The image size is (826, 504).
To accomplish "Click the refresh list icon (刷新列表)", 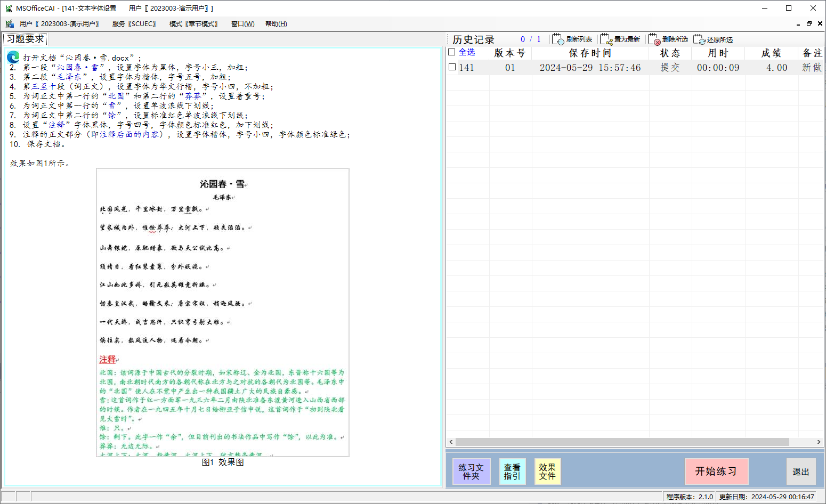I will [558, 39].
